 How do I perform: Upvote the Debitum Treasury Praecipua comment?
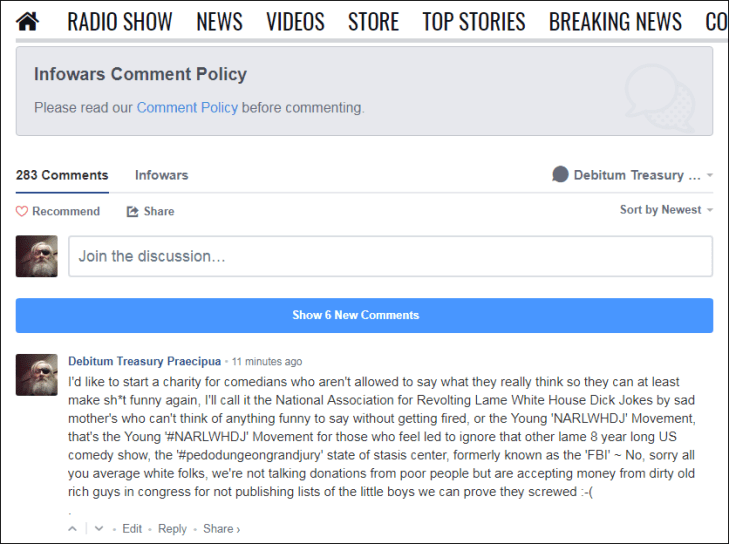coord(72,529)
